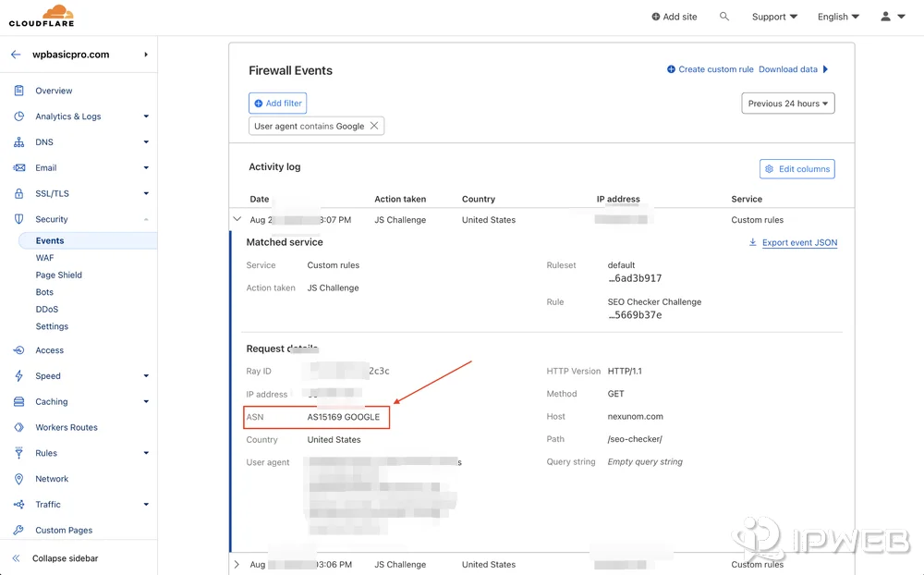
Task: Click the Caching drive icon
Action: pos(18,401)
